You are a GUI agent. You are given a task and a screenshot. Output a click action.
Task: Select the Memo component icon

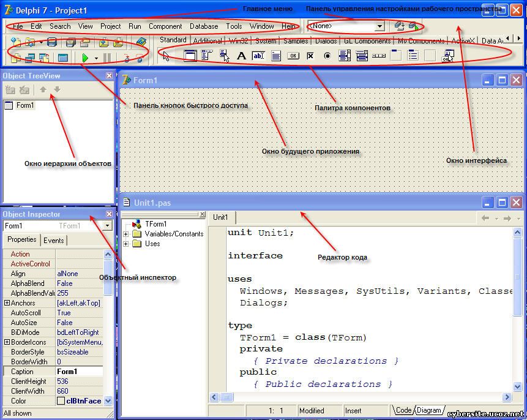click(x=276, y=56)
